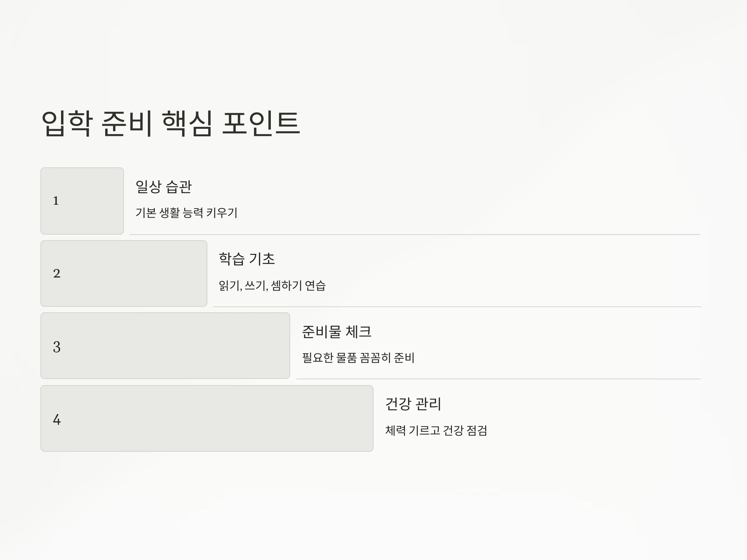Select the text 체력 기르고 건강 점검
The image size is (747, 560).
pos(436,430)
